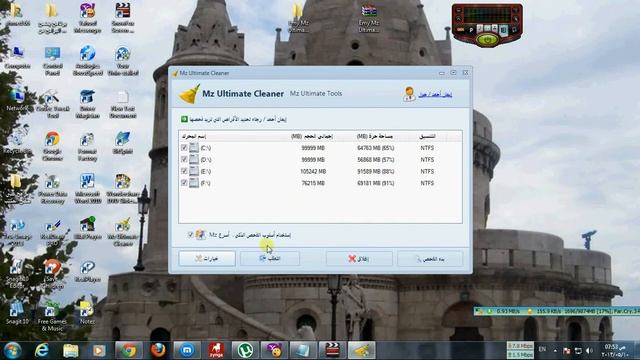Viewport: 640px width, 360px height.
Task: Open the New Text Document desktop file
Action: coord(122,104)
